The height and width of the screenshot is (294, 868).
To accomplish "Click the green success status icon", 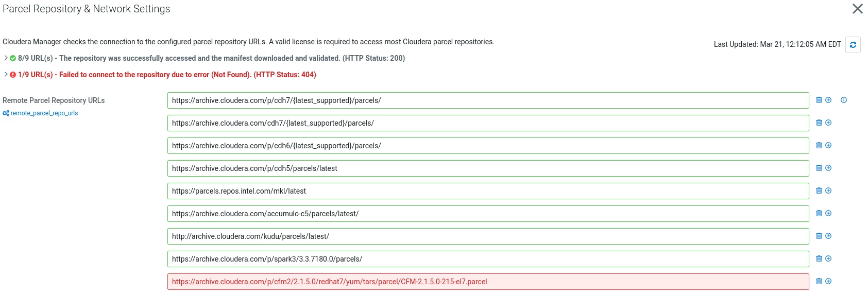I will tap(13, 58).
